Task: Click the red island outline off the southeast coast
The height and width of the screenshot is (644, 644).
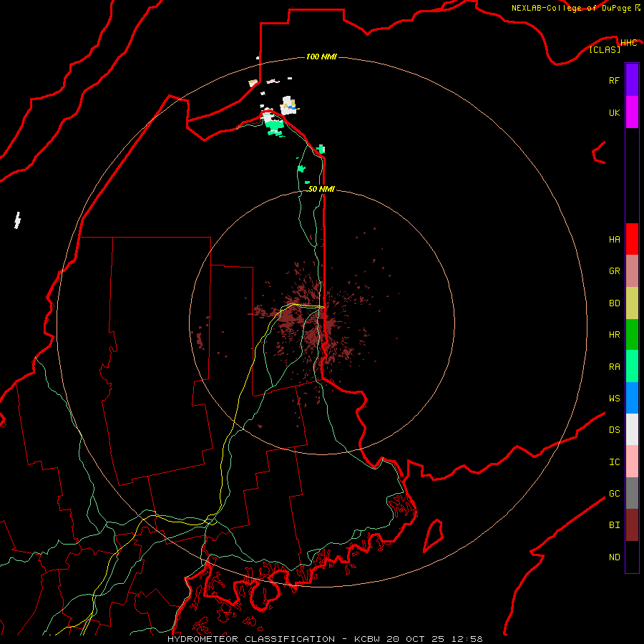Action: 434,535
